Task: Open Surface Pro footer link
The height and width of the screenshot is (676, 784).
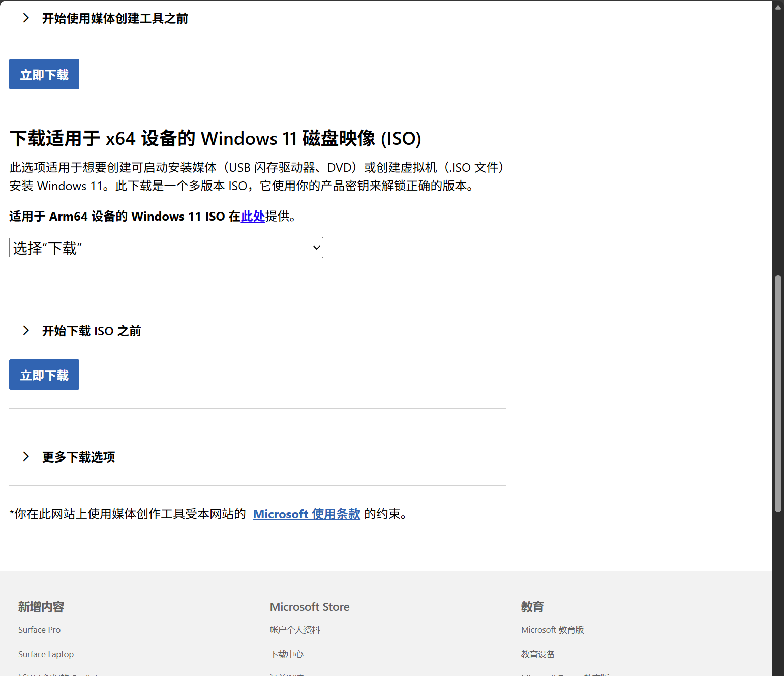Action: [x=39, y=630]
